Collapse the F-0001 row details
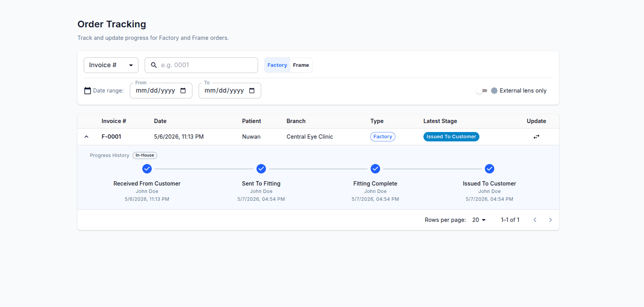 tap(86, 137)
